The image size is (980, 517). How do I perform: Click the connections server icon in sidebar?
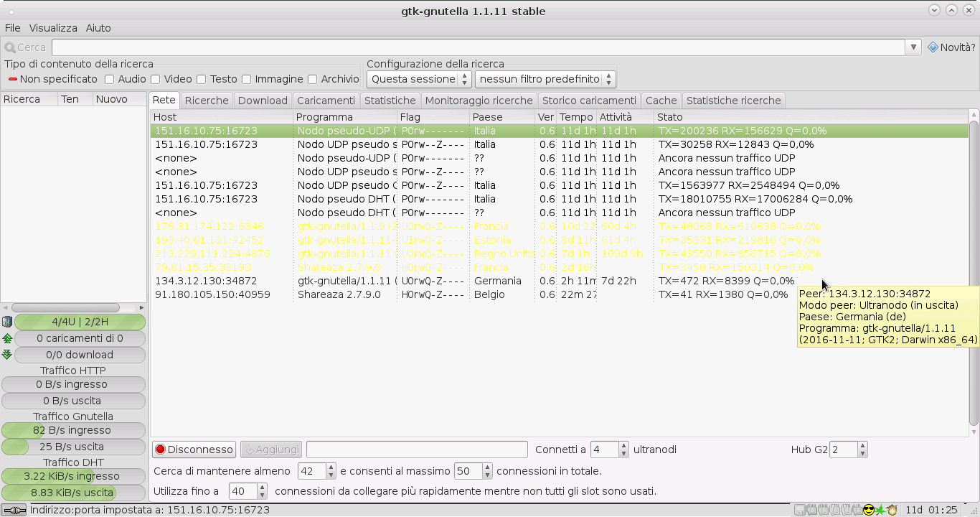[x=7, y=322]
